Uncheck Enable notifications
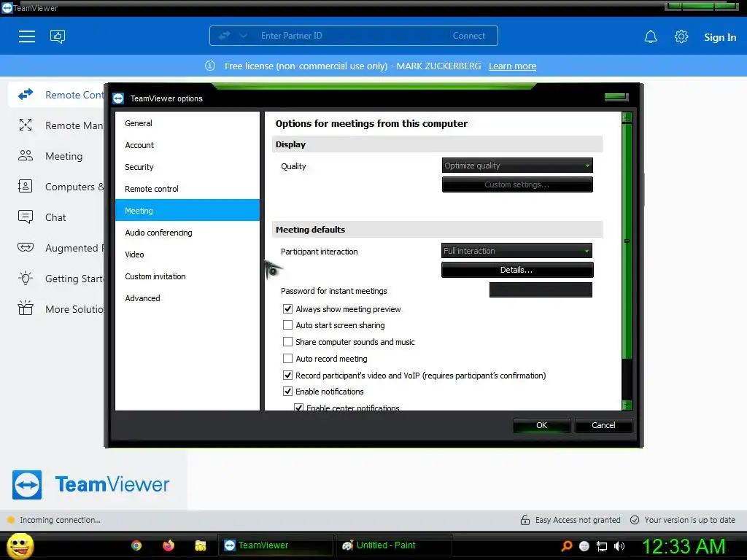Viewport: 747px width, 560px height. [287, 392]
